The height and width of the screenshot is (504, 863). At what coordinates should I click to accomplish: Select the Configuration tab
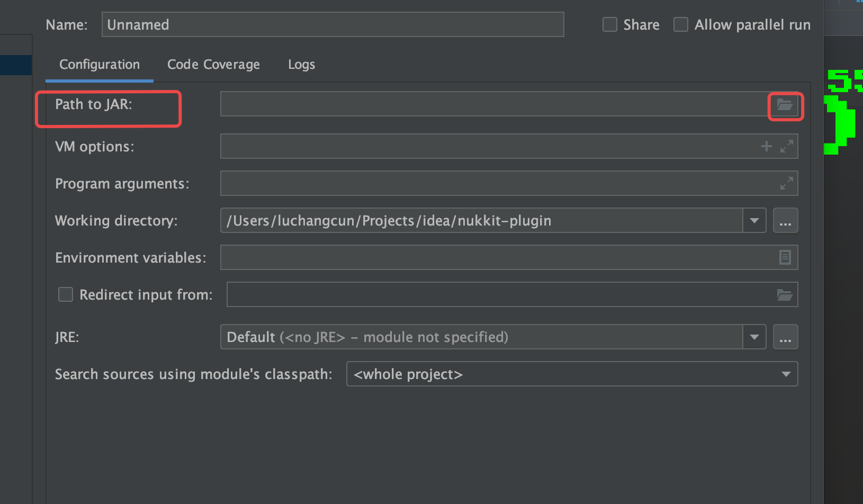[x=100, y=65]
